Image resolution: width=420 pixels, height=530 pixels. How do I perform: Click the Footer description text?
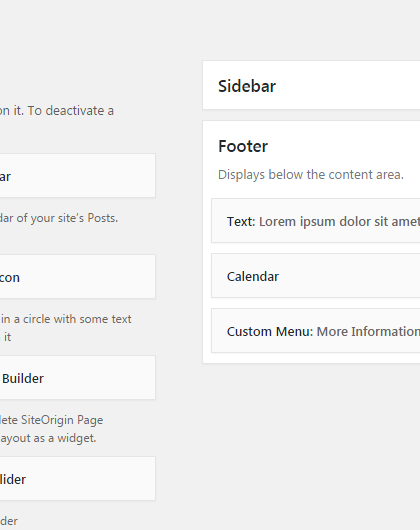point(311,175)
